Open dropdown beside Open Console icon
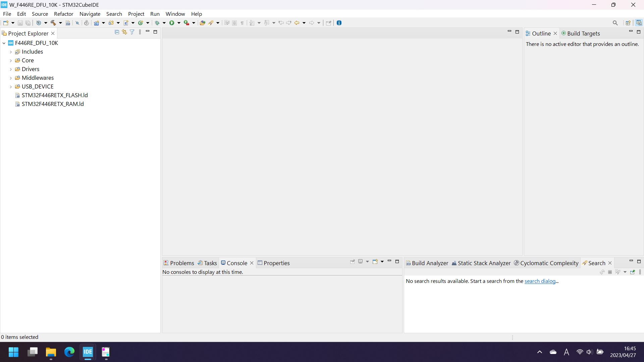 coord(382,262)
